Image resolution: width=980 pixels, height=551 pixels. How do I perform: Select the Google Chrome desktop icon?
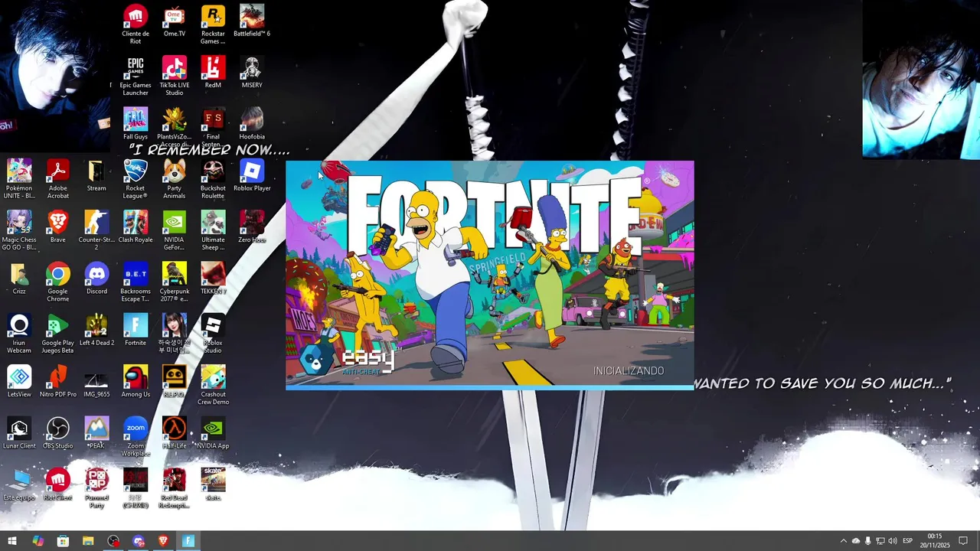click(x=58, y=282)
